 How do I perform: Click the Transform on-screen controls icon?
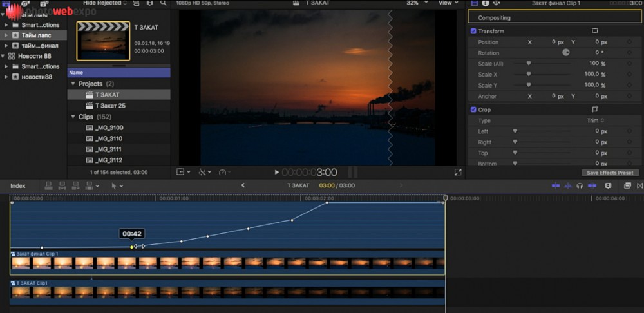point(594,31)
